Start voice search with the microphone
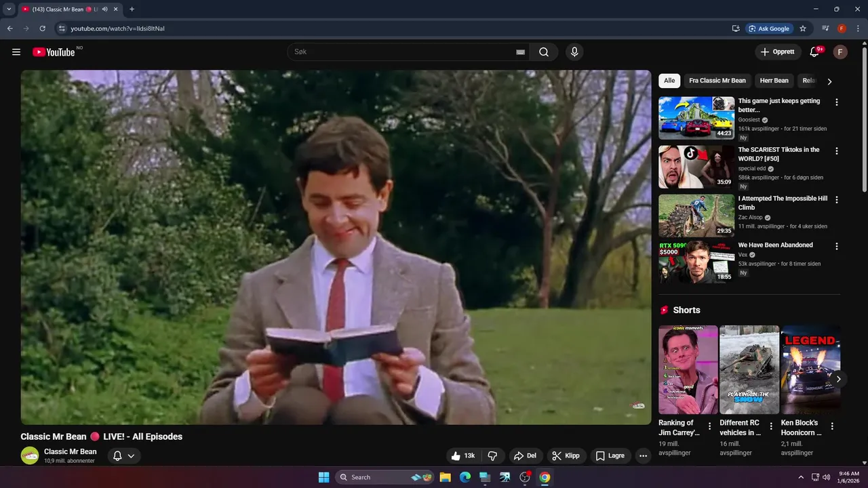868x488 pixels. pyautogui.click(x=574, y=52)
